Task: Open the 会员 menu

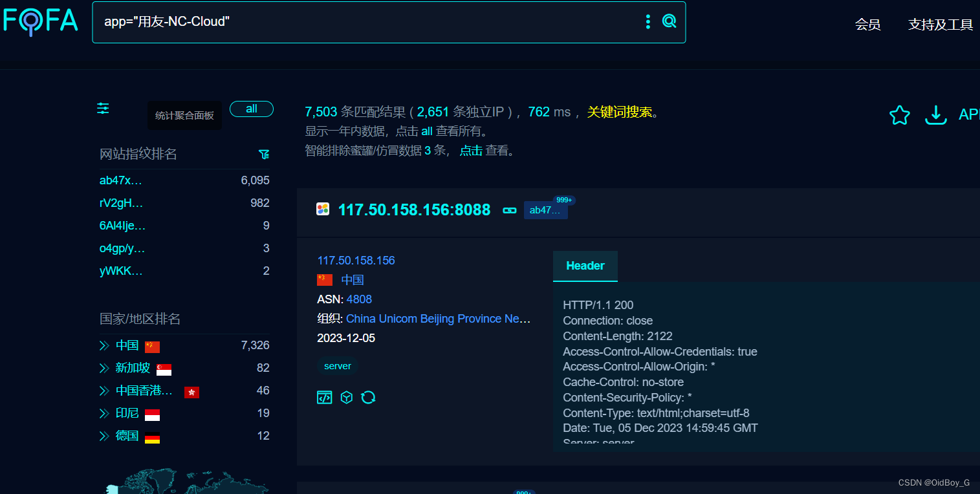Action: pos(867,25)
